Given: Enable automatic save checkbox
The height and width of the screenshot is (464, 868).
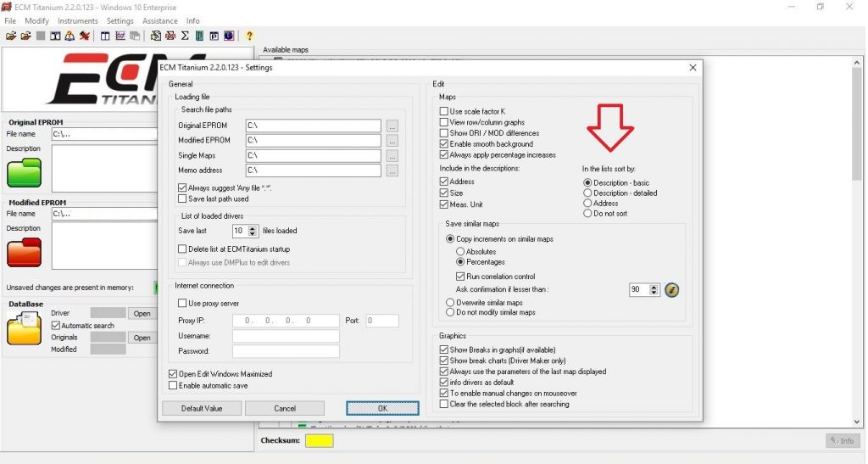Looking at the screenshot, I should (173, 385).
